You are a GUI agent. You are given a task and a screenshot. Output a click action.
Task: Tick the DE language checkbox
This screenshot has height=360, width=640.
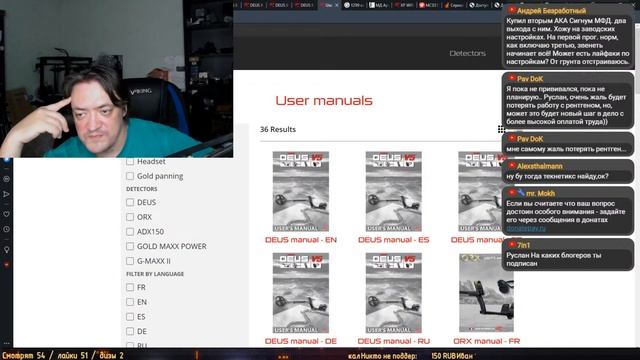130,331
